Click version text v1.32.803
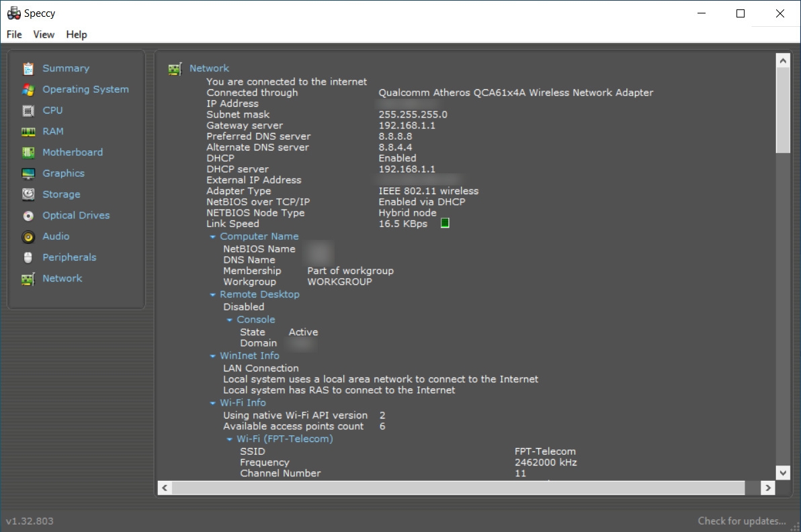 (30, 521)
